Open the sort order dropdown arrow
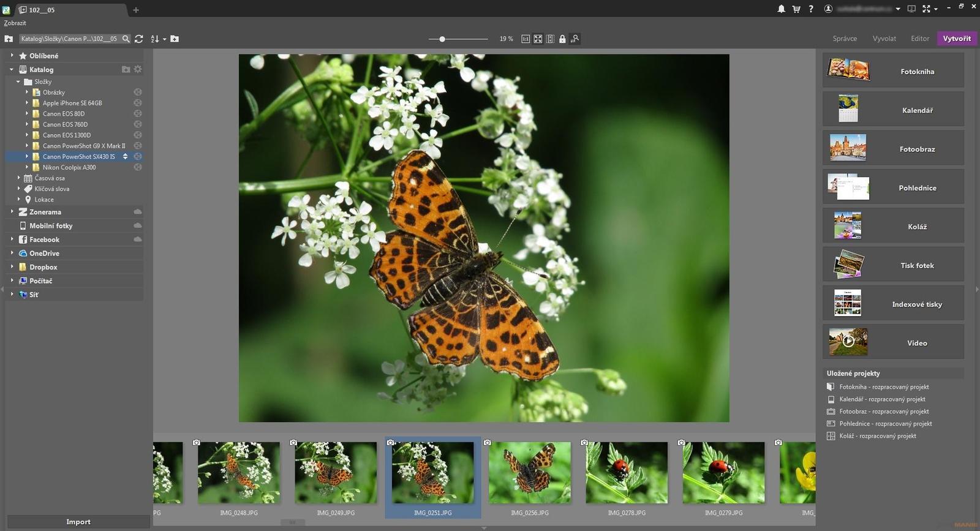The height and width of the screenshot is (531, 980). pos(165,39)
